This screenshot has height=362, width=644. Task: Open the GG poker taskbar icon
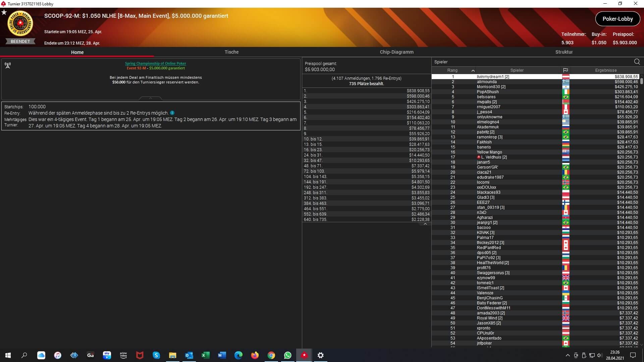[90, 355]
